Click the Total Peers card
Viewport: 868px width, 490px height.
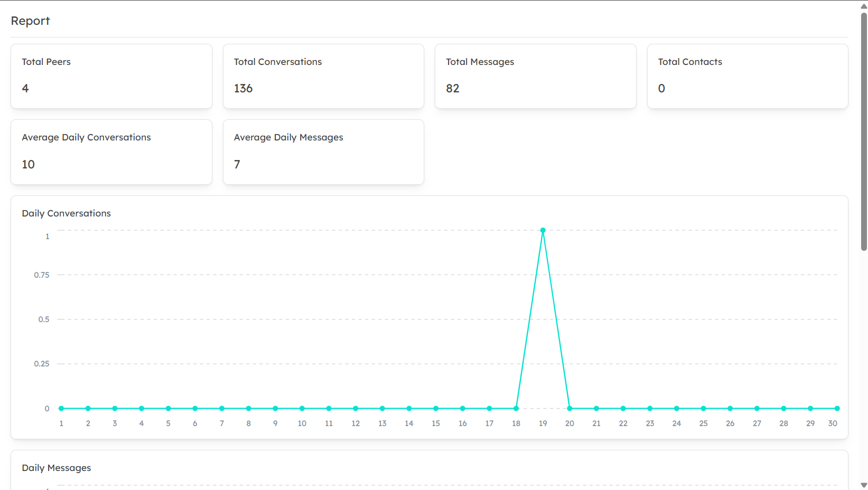tap(111, 76)
